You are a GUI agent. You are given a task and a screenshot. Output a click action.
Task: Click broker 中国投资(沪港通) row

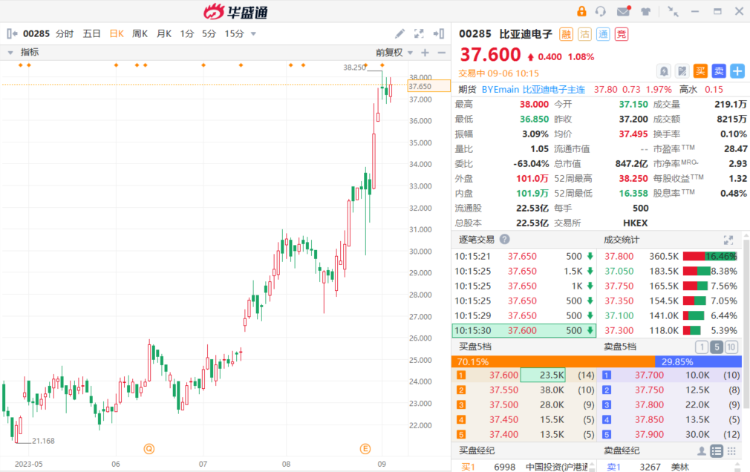[x=524, y=467]
